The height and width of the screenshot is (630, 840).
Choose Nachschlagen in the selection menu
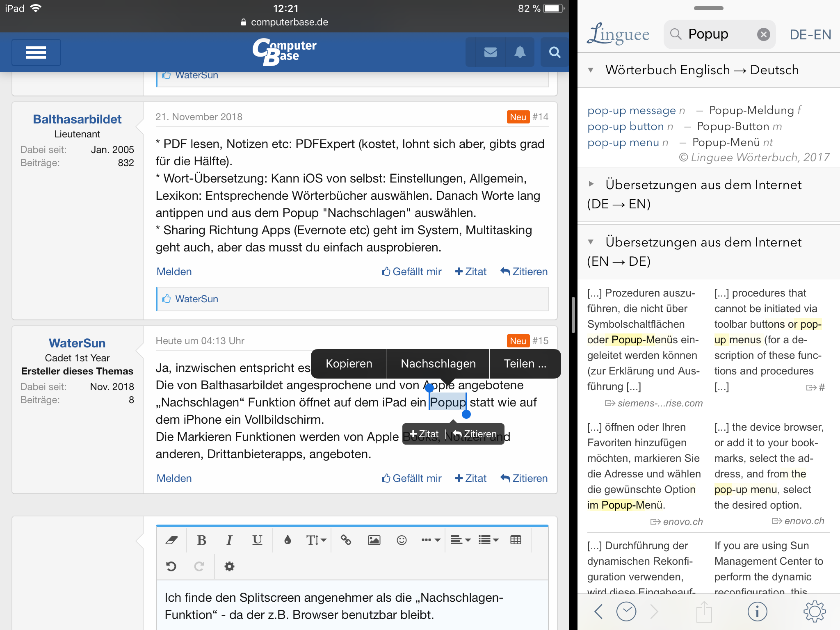click(438, 363)
